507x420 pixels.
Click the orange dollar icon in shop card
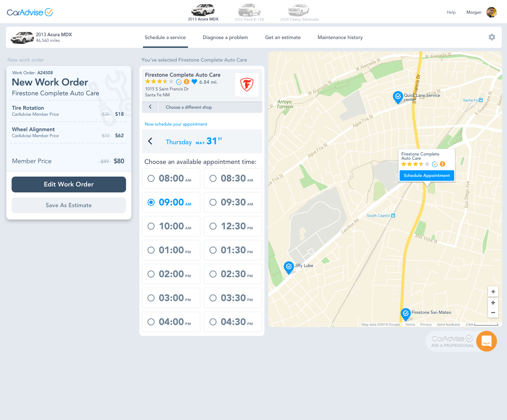click(x=187, y=82)
